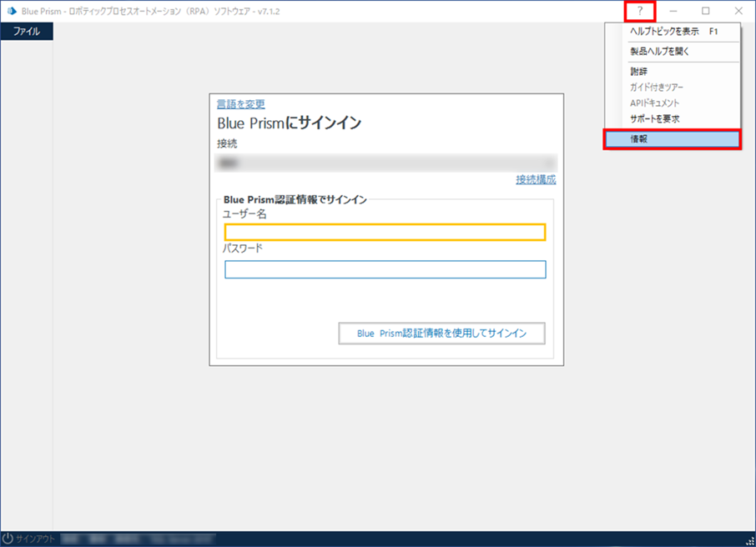756x547 pixels.
Task: Close the Blue Prism window
Action: coord(738,11)
